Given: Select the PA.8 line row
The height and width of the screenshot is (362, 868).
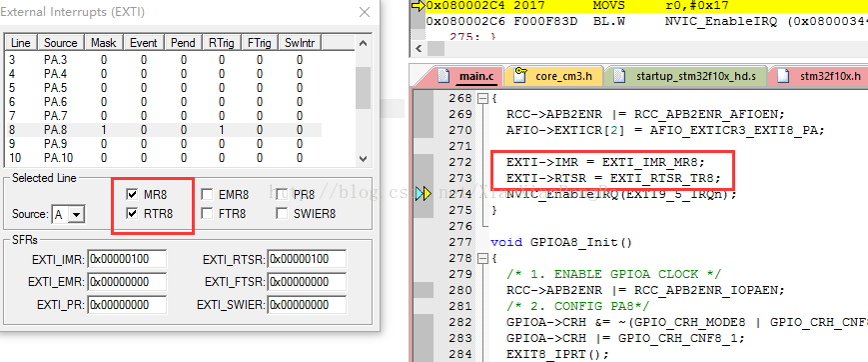Looking at the screenshot, I should pyautogui.click(x=163, y=130).
